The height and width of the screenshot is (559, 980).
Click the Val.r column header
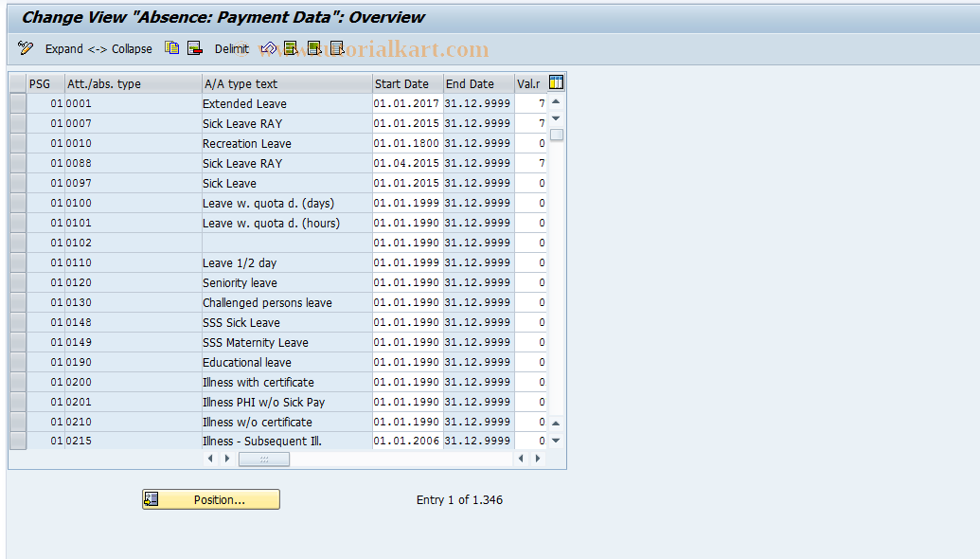(x=530, y=83)
